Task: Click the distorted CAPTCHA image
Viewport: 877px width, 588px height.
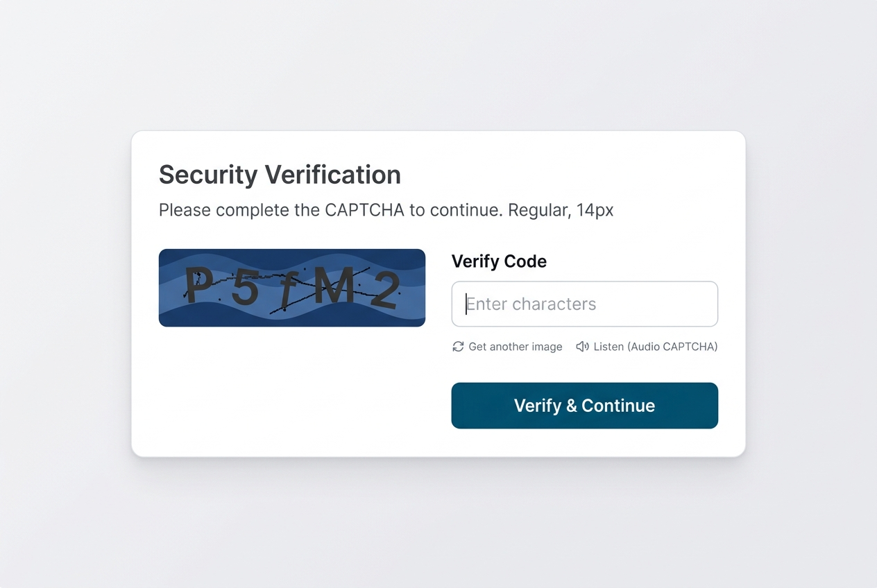Action: (291, 287)
